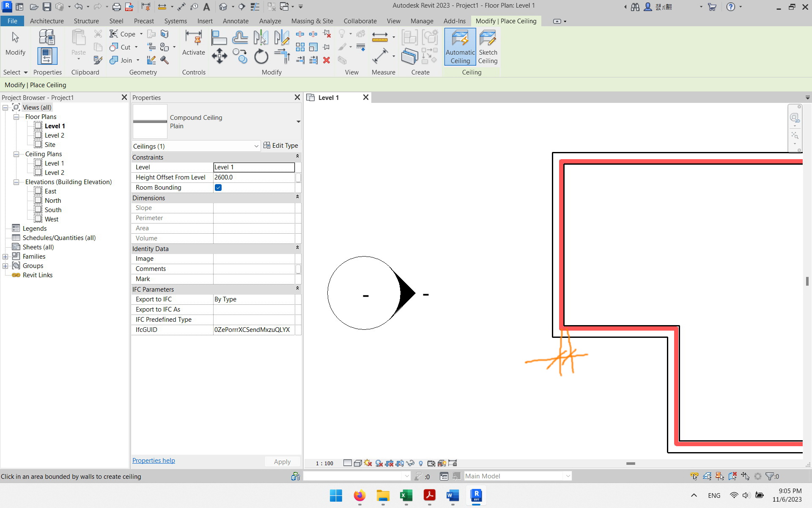
Task: Click the Trim/Extend Corner tool
Action: click(282, 56)
